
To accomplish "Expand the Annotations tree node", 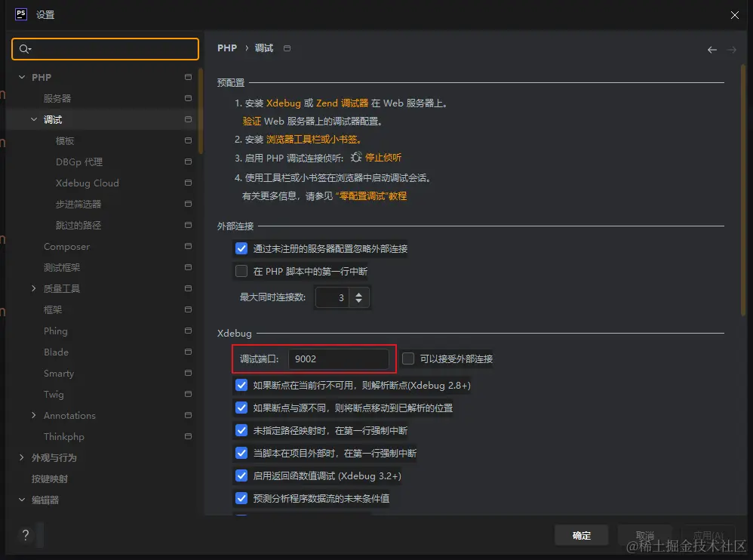I will point(34,415).
